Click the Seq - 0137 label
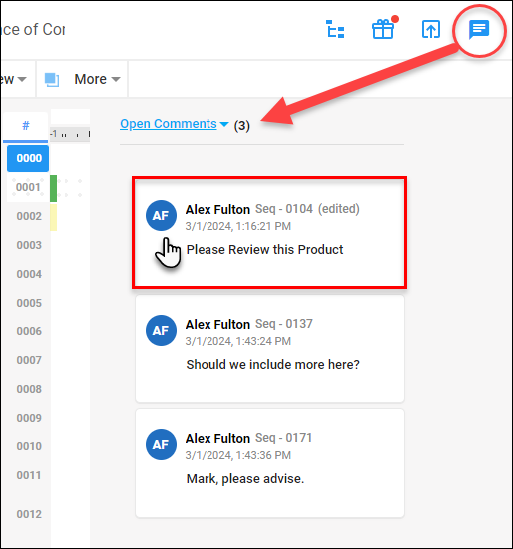This screenshot has width=513, height=549. point(284,324)
